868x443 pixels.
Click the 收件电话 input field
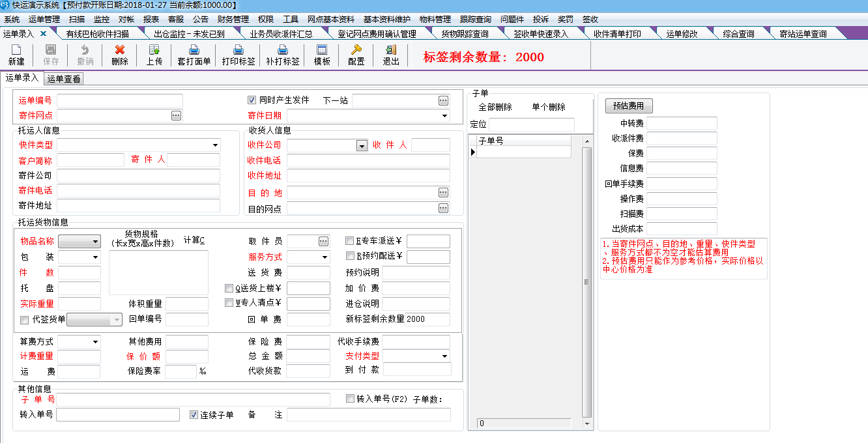pyautogui.click(x=368, y=160)
